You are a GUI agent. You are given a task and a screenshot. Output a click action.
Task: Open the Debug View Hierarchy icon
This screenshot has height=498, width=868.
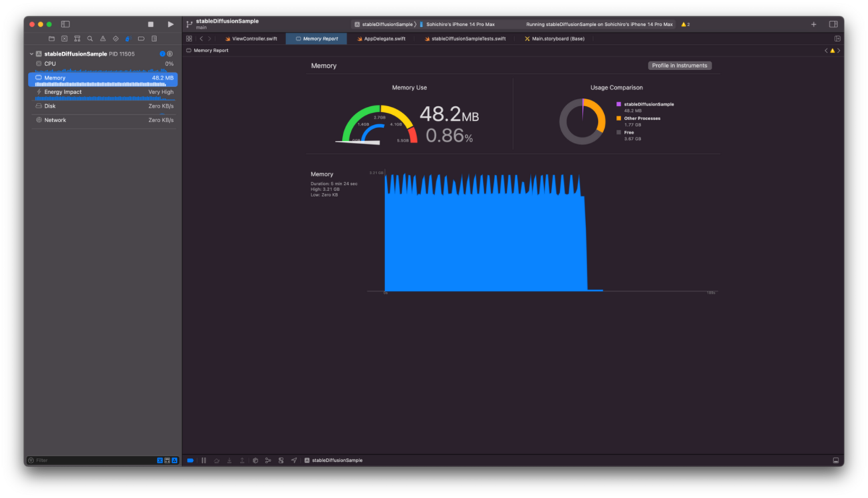click(x=255, y=461)
